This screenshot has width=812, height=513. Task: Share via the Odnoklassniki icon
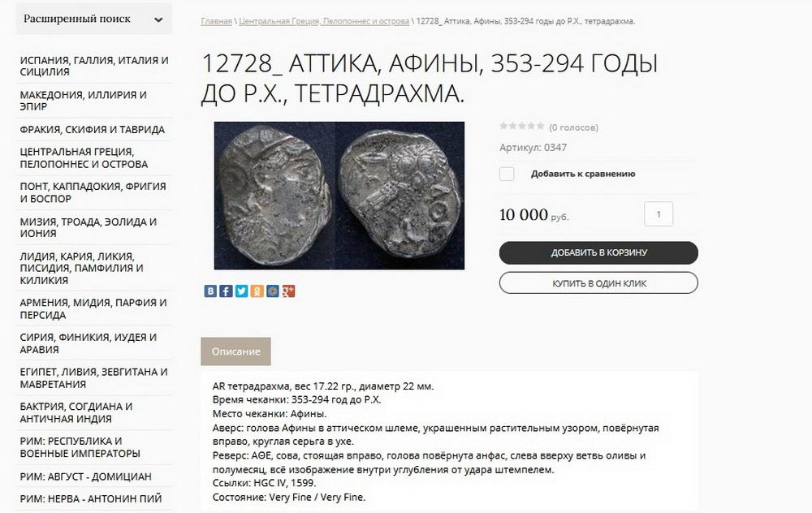(x=257, y=291)
